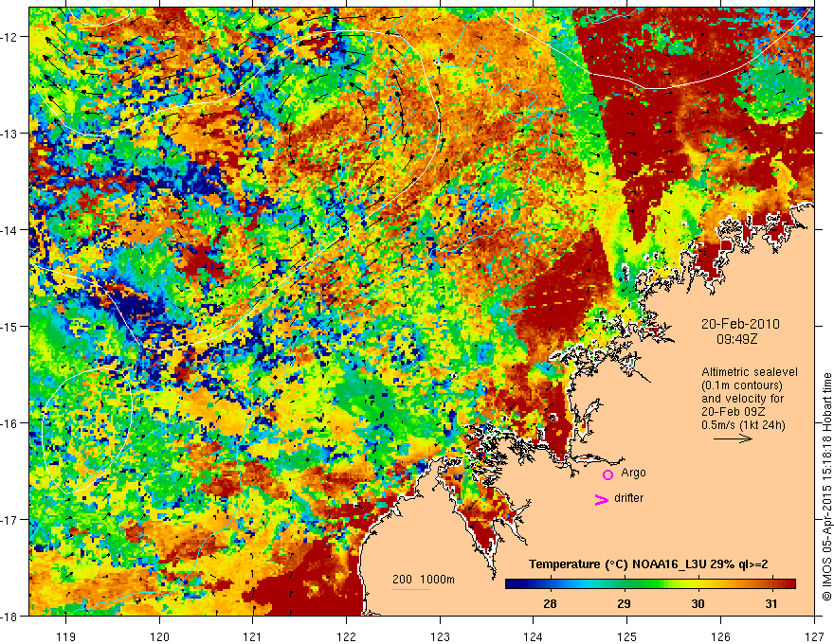Click latitude axis label '-13'

coord(10,134)
